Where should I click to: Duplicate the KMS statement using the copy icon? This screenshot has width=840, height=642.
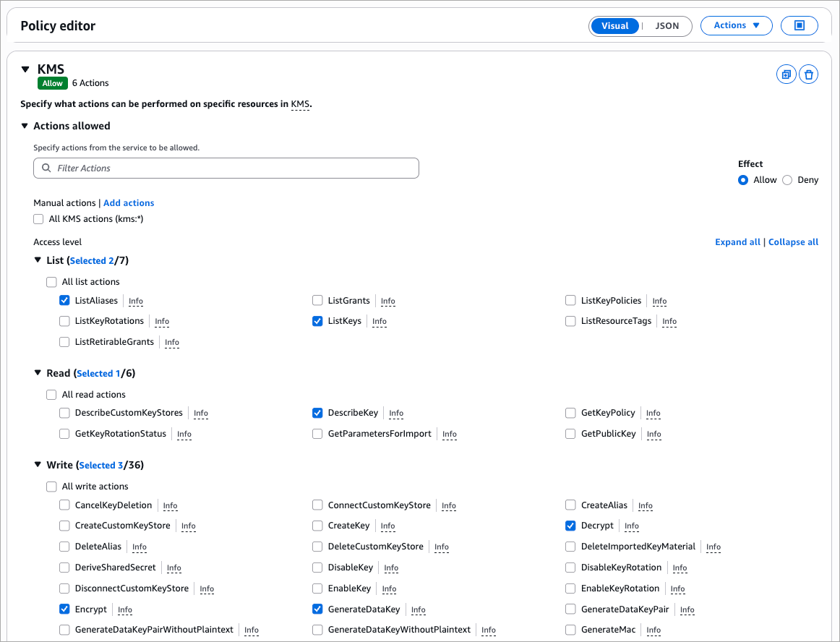pyautogui.click(x=787, y=74)
